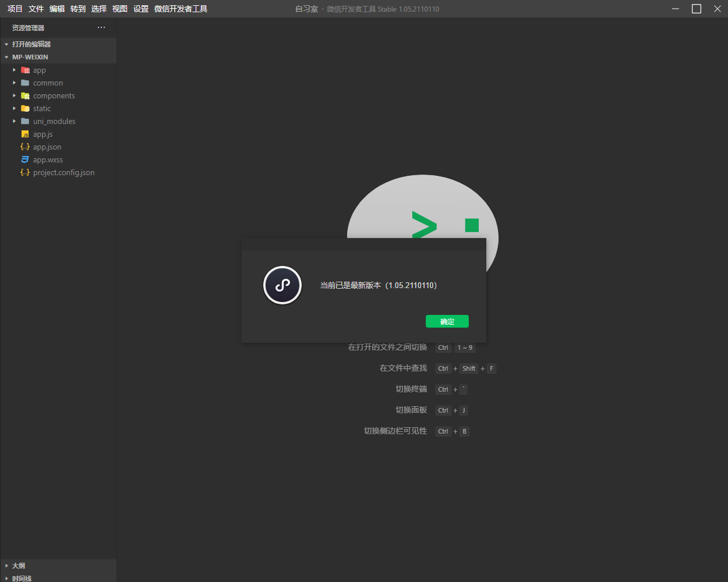This screenshot has width=728, height=582.
Task: Expand the static folder arrow
Action: 15,108
